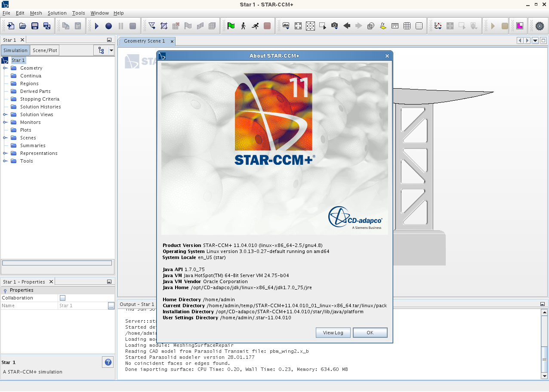
Task: Expand the Representations tree node
Action: coord(5,153)
